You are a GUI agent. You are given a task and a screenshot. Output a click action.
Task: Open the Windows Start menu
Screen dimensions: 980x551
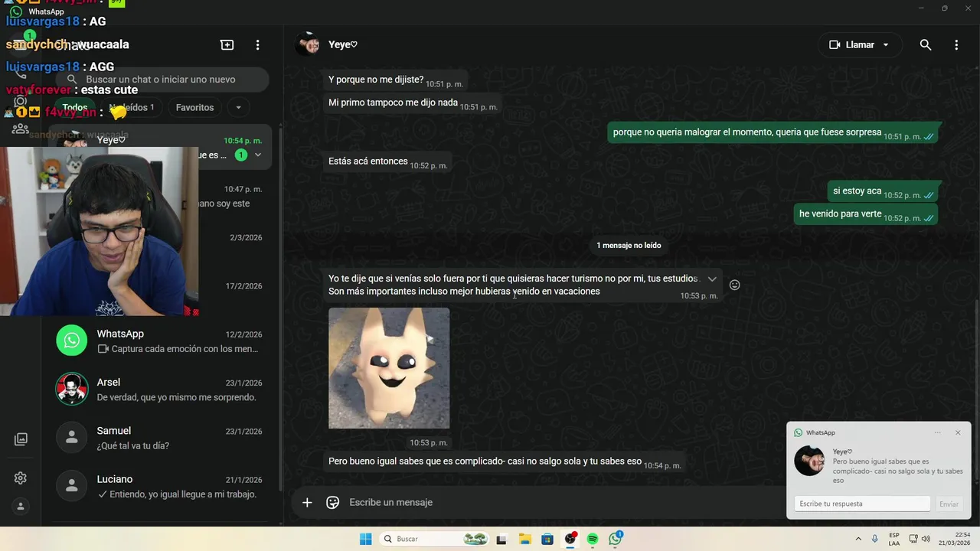(366, 539)
